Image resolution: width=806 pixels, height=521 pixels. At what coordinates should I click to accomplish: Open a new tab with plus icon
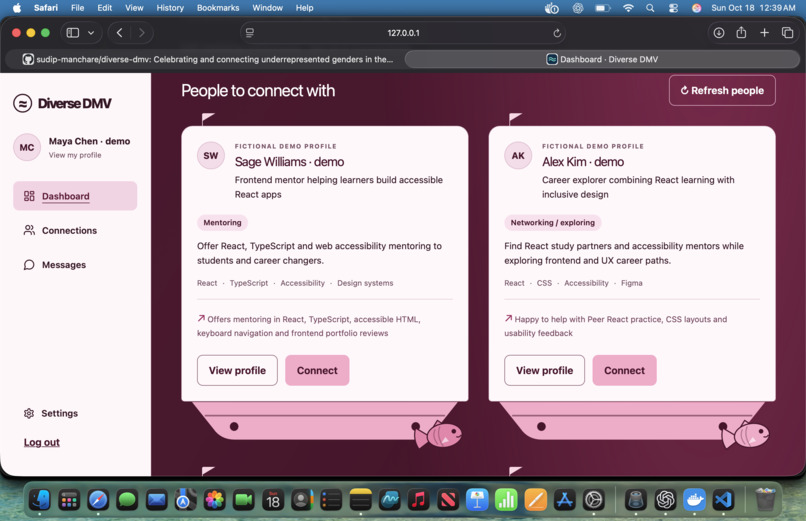pos(764,32)
